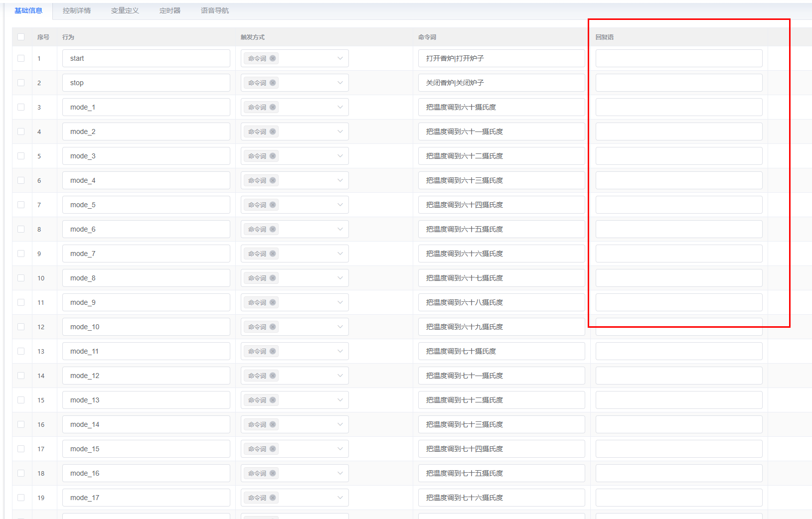Open the trigger dropdown arrow for mode_8
The height and width of the screenshot is (519, 812).
tap(340, 278)
